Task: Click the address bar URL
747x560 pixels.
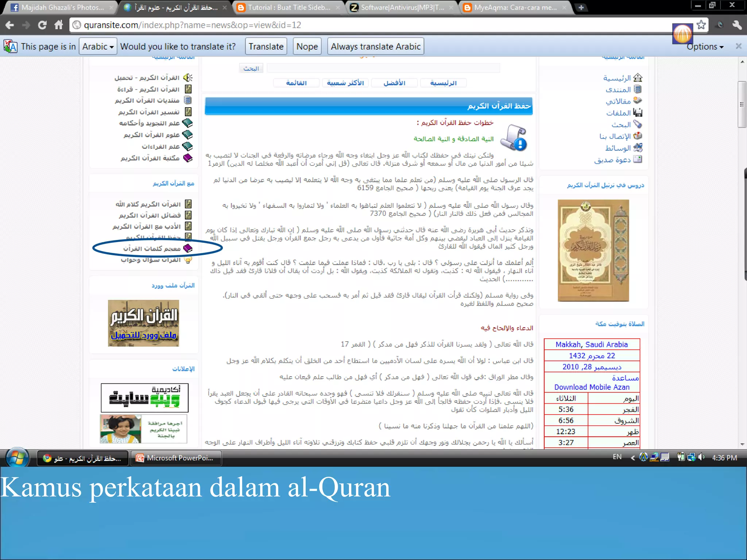Action: click(192, 25)
